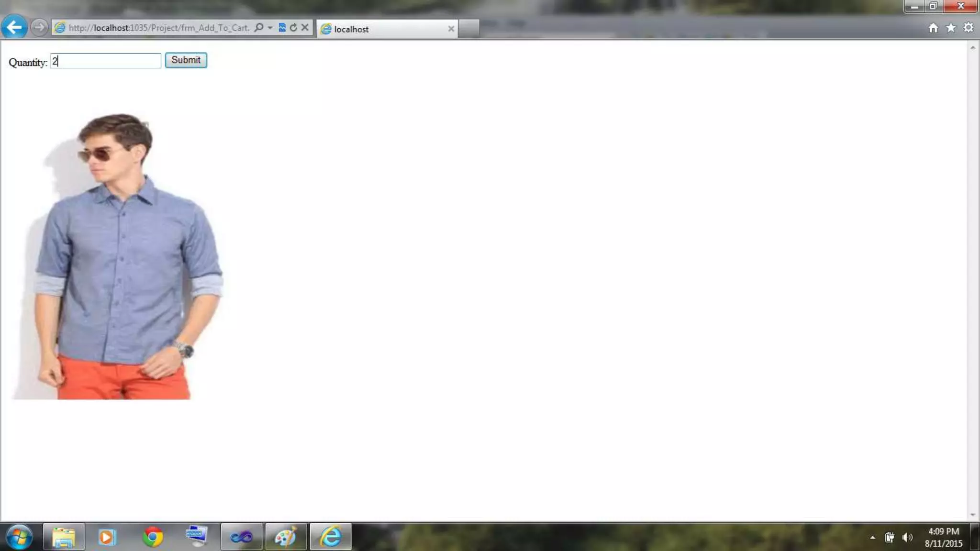This screenshot has width=980, height=551.
Task: Open the address bar autocomplete dropdown arrow
Action: 270,28
